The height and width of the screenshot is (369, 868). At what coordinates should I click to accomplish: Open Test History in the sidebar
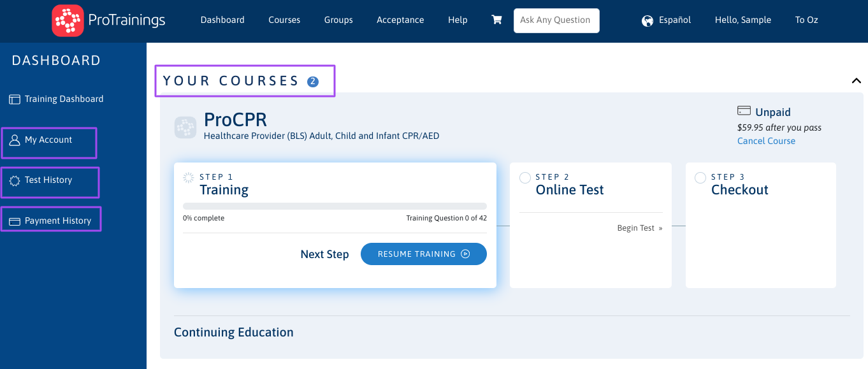[48, 180]
